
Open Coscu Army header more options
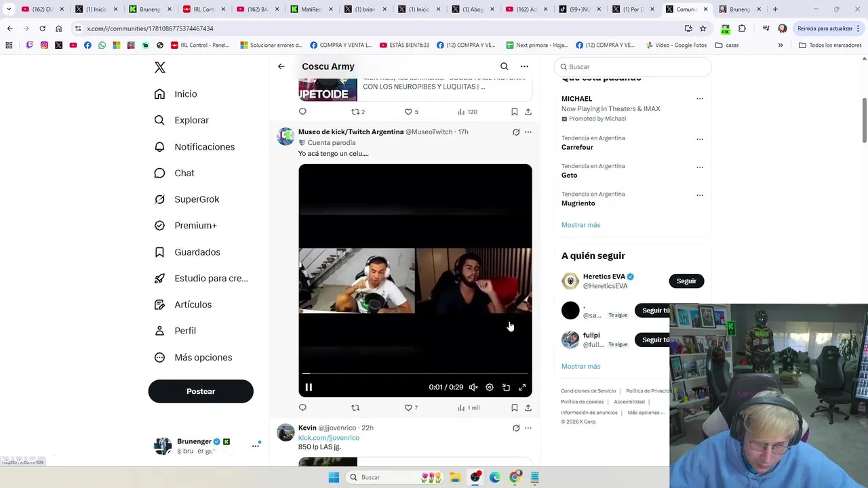(x=524, y=66)
